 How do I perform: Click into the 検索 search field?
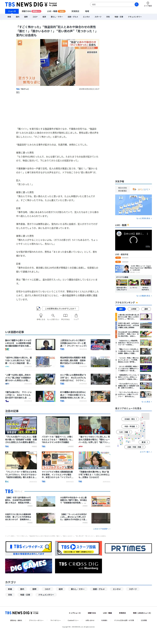[112, 5]
